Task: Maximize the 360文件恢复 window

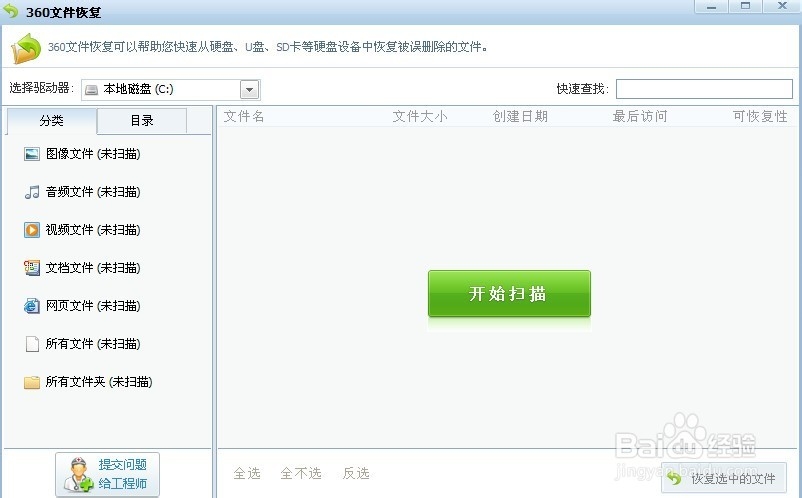Action: click(745, 7)
